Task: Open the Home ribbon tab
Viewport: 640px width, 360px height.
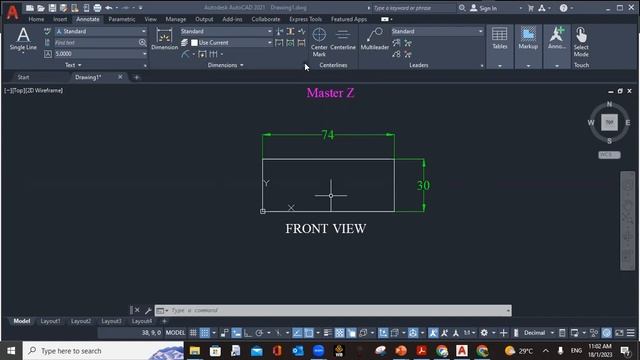Action: 36,19
